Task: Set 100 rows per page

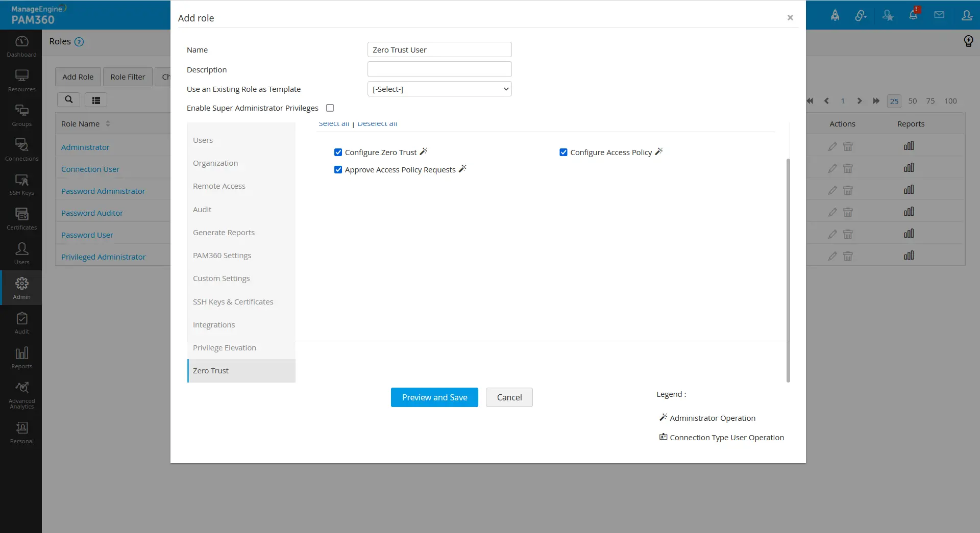Action: [x=950, y=101]
